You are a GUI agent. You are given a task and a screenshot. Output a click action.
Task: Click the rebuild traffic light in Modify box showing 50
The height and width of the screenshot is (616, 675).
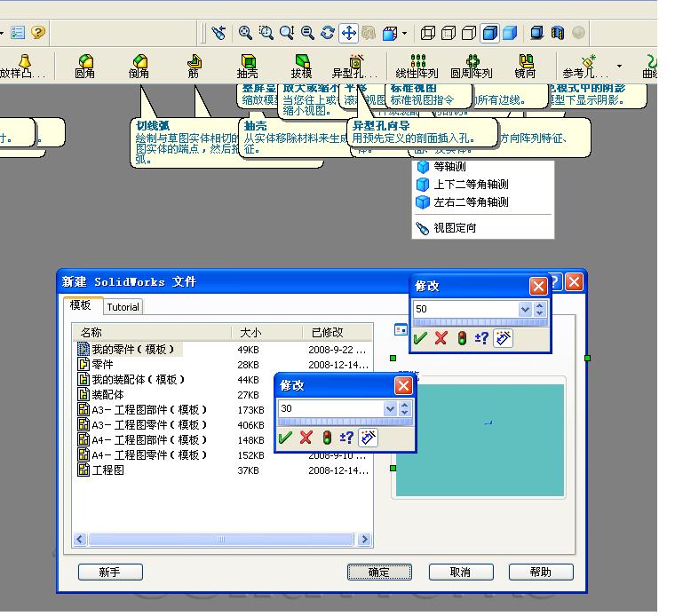pyautogui.click(x=462, y=338)
